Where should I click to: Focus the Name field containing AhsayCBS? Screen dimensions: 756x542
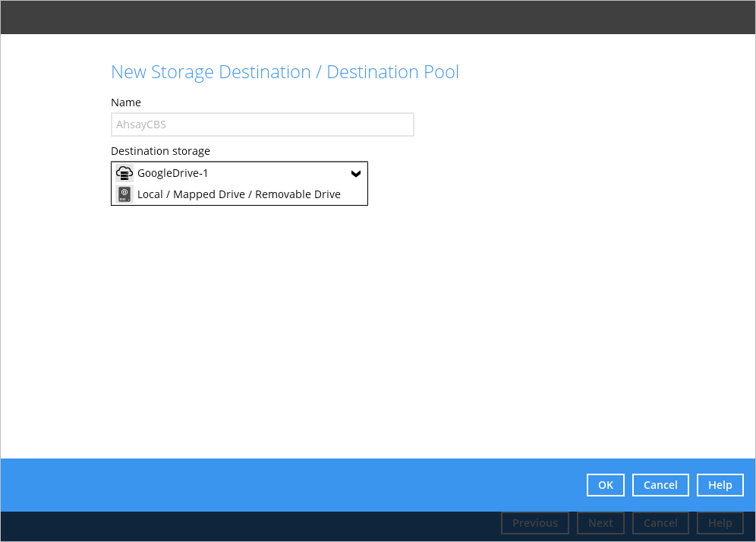click(x=262, y=124)
